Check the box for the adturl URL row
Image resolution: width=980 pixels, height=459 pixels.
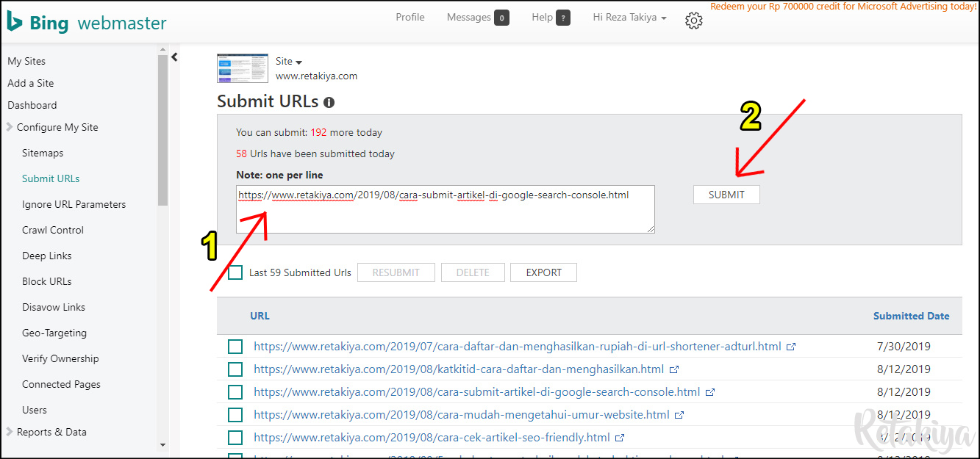click(235, 347)
